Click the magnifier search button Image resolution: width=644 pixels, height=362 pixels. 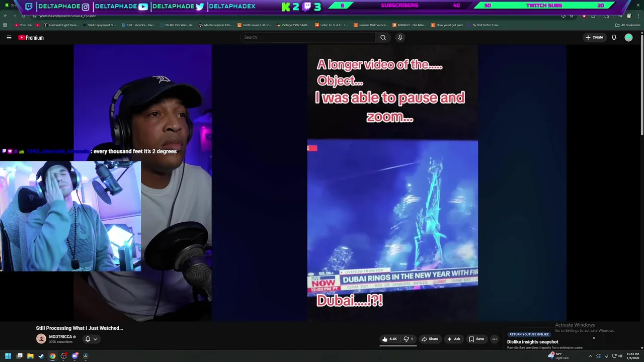pos(383,37)
